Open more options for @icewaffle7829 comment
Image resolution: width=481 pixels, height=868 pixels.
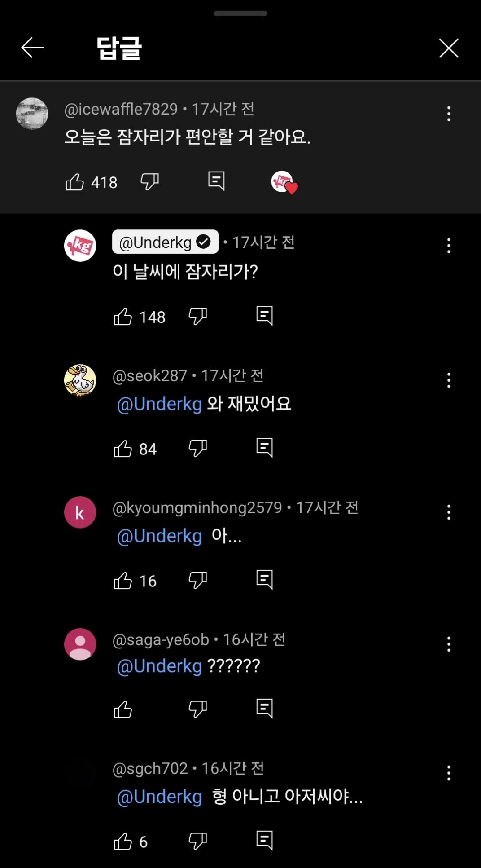[449, 114]
